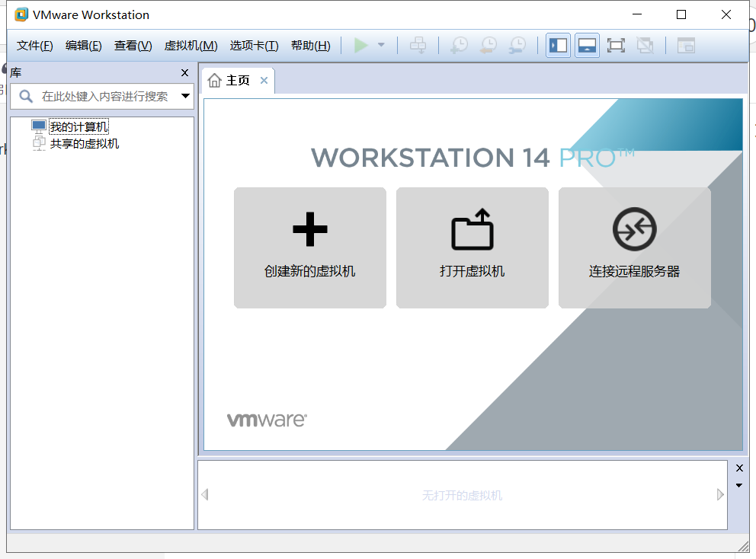点击“创建新的虚拟机”按钮
The width and height of the screenshot is (756, 559).
point(309,248)
